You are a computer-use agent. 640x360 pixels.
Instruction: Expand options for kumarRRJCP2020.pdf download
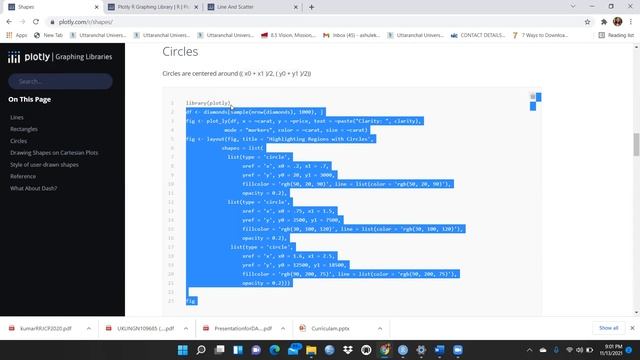[x=89, y=328]
